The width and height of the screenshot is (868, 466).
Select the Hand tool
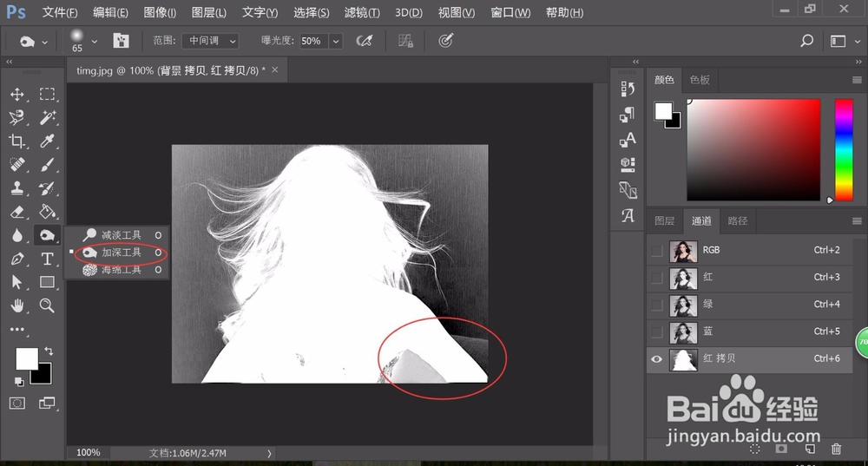(17, 305)
